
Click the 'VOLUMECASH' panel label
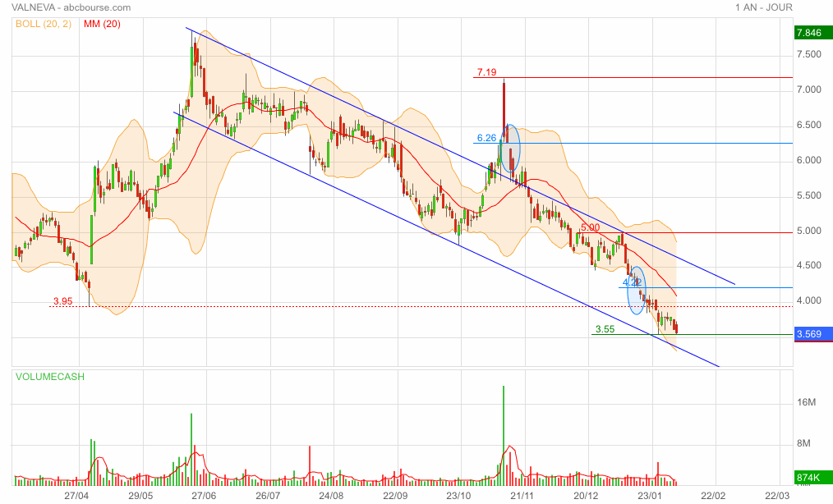(50, 377)
